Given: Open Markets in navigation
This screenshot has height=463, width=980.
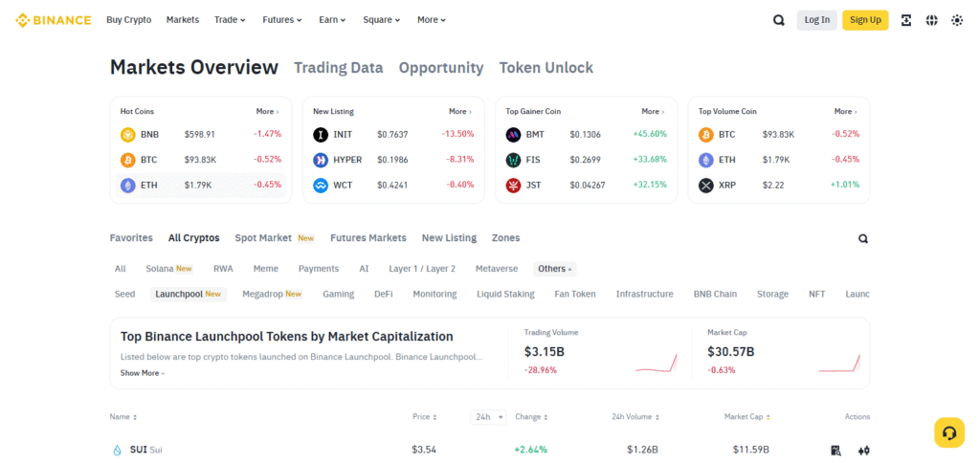Looking at the screenshot, I should point(183,20).
